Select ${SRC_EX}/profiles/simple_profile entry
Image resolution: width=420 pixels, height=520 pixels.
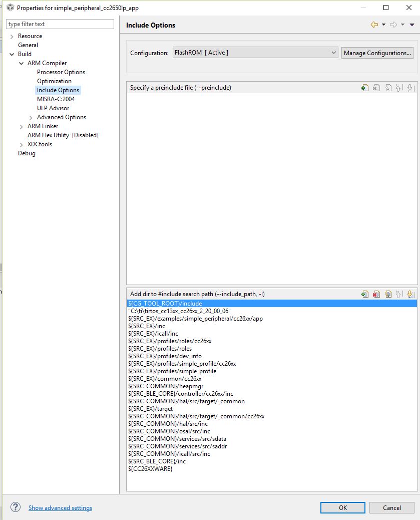(x=172, y=371)
